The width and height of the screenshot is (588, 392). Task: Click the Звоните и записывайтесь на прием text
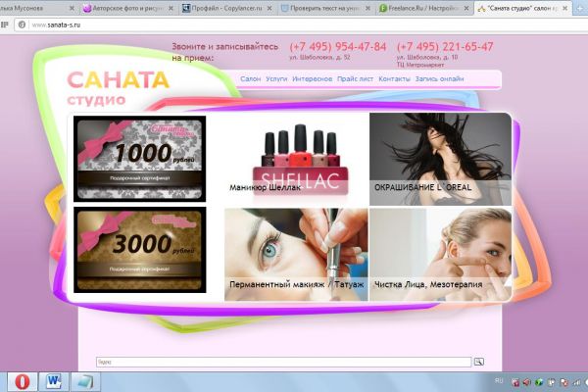(225, 52)
